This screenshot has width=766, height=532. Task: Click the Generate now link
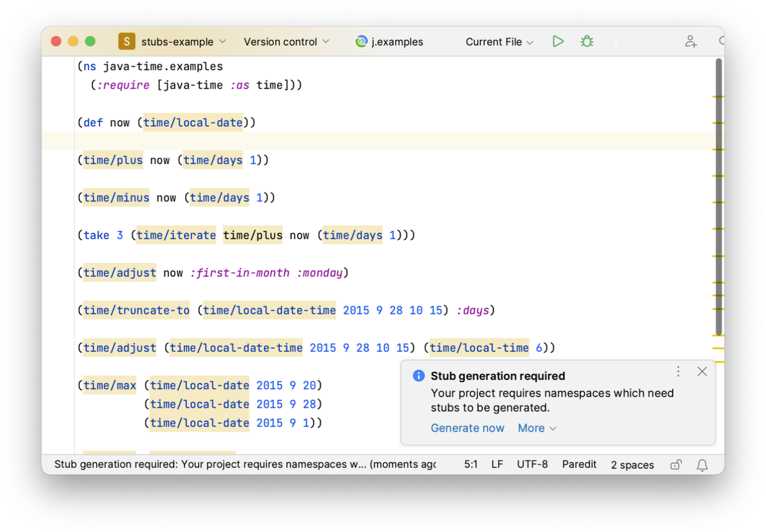(467, 428)
